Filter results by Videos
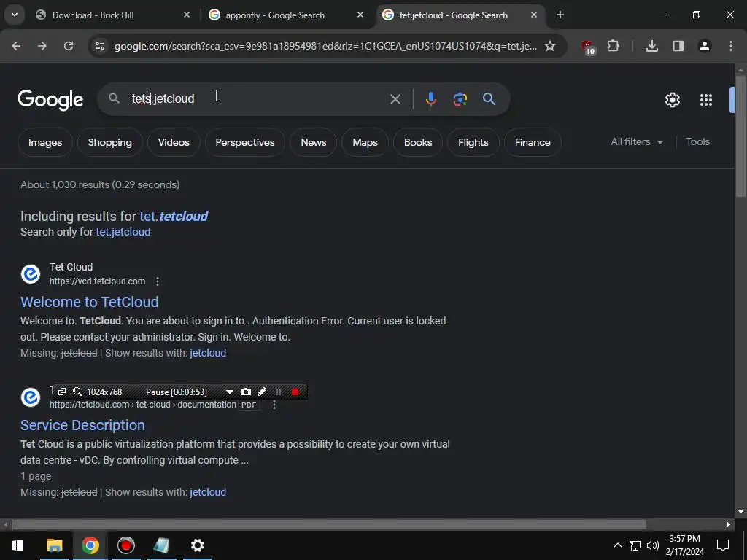The image size is (747, 560). [174, 142]
